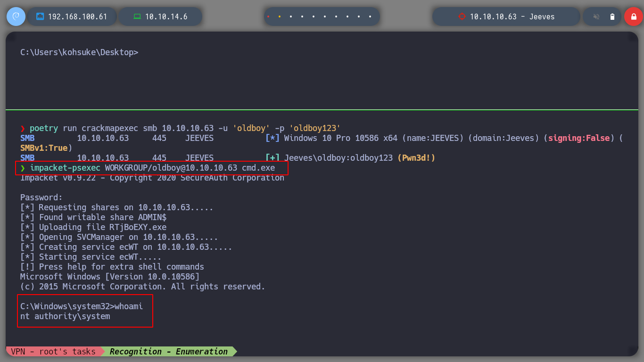Click the 'Starting service ecWT' line
Screen dimensions: 644x362
pyautogui.click(x=91, y=257)
